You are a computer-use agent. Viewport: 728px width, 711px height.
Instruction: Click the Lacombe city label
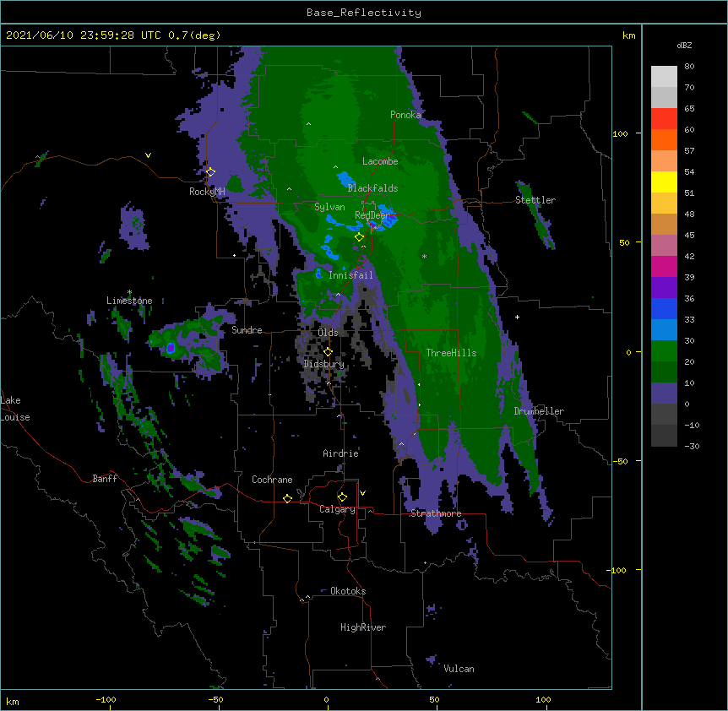point(380,161)
